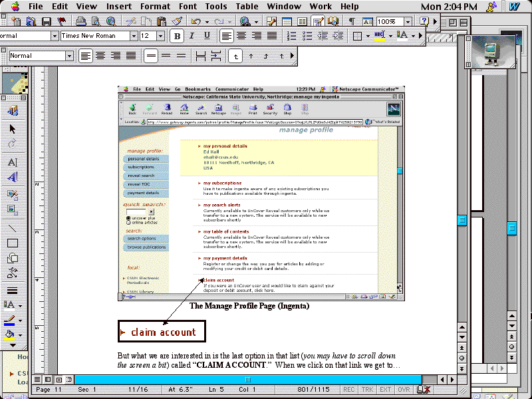Click the menu bar clock
532x399 pixels.
pyautogui.click(x=449, y=7)
